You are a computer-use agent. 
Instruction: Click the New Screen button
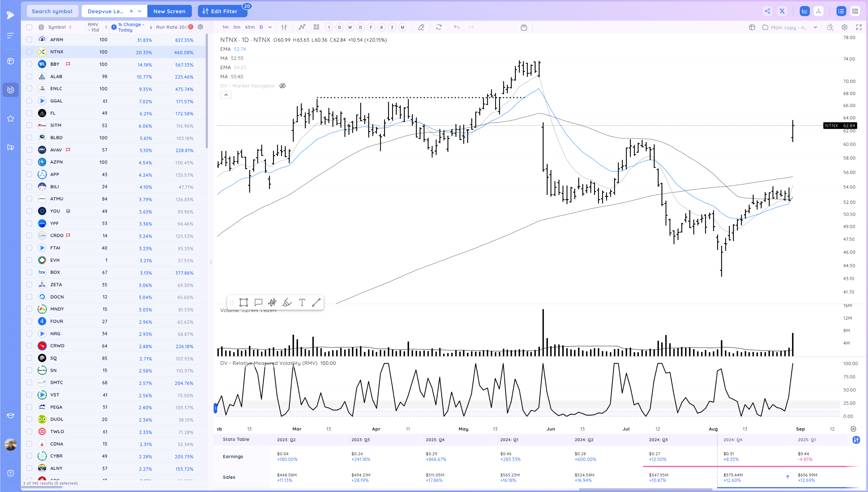click(169, 11)
